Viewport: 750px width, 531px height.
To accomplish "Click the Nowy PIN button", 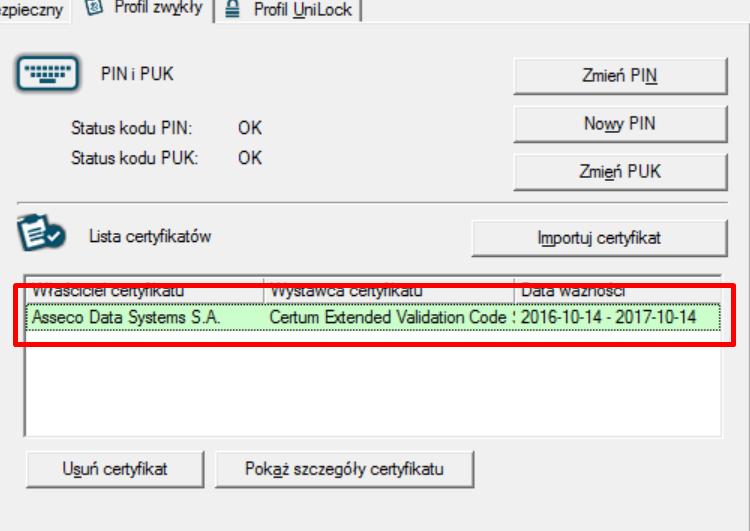I will (x=620, y=124).
